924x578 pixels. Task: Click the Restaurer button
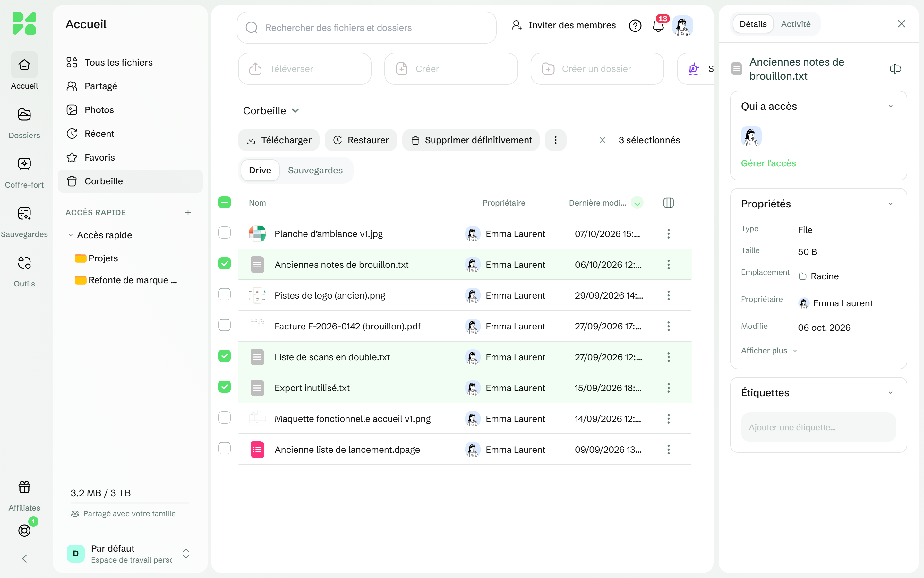coord(361,140)
